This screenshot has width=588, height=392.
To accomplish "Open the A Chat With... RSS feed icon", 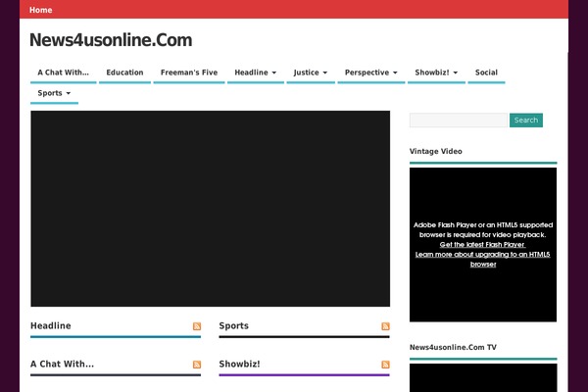I will coord(197,365).
